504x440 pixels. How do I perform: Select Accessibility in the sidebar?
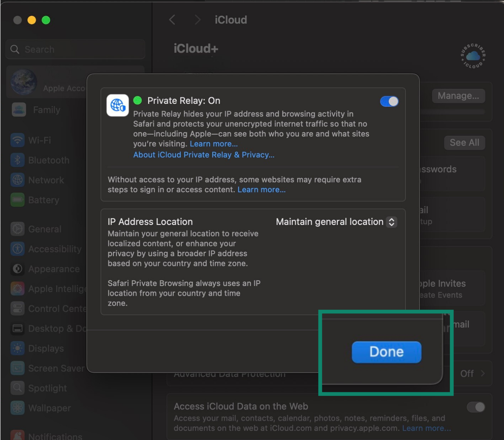pos(54,249)
